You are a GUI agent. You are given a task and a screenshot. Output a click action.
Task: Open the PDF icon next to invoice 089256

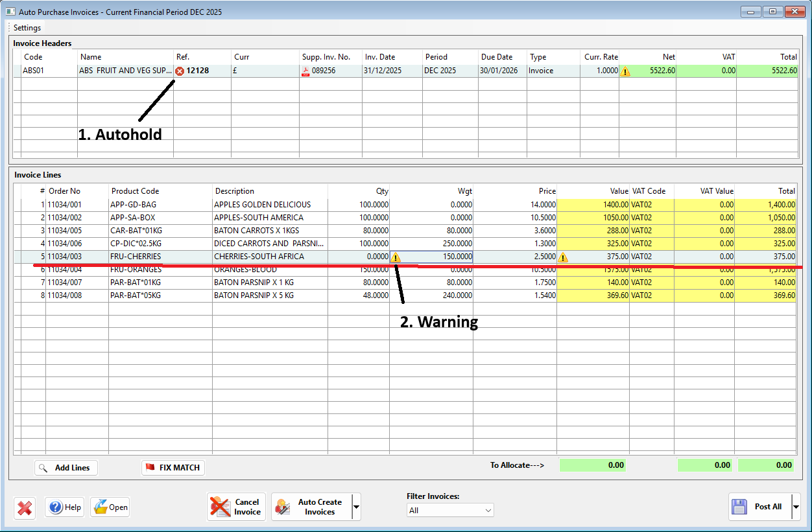click(x=305, y=71)
